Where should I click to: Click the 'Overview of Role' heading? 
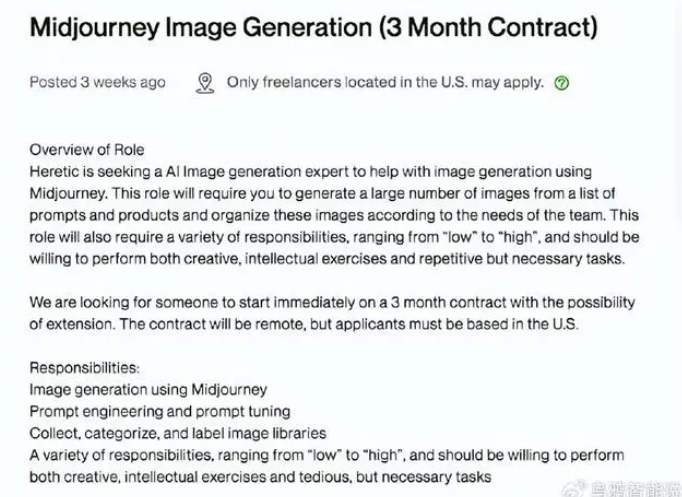coord(87,150)
